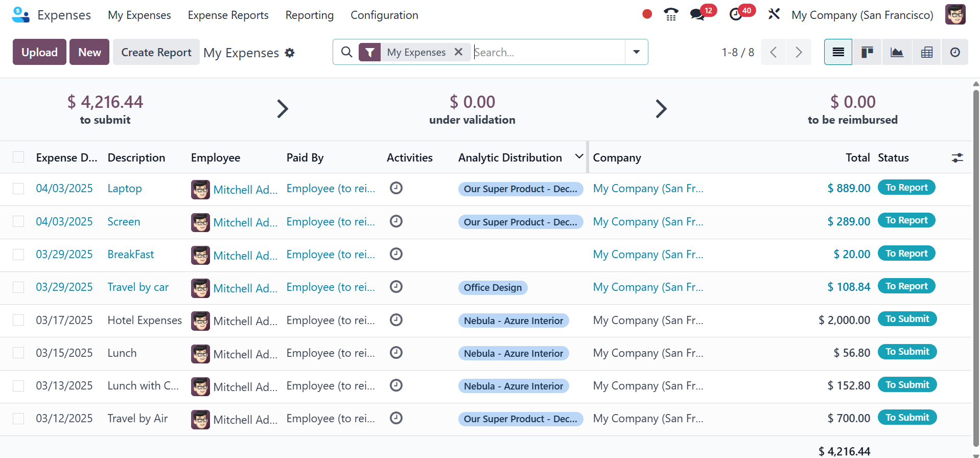Switch to Kanban view
The image size is (980, 458).
tap(867, 52)
